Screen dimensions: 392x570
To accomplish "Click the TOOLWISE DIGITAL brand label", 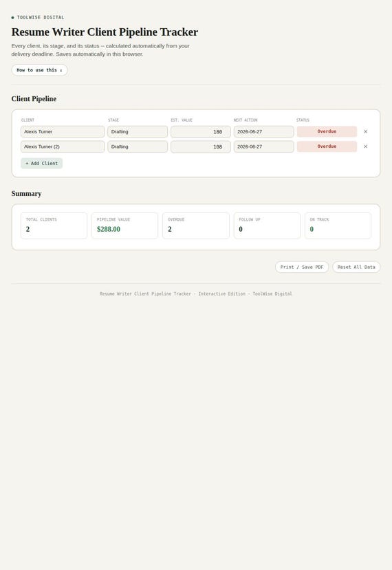I will pos(41,17).
